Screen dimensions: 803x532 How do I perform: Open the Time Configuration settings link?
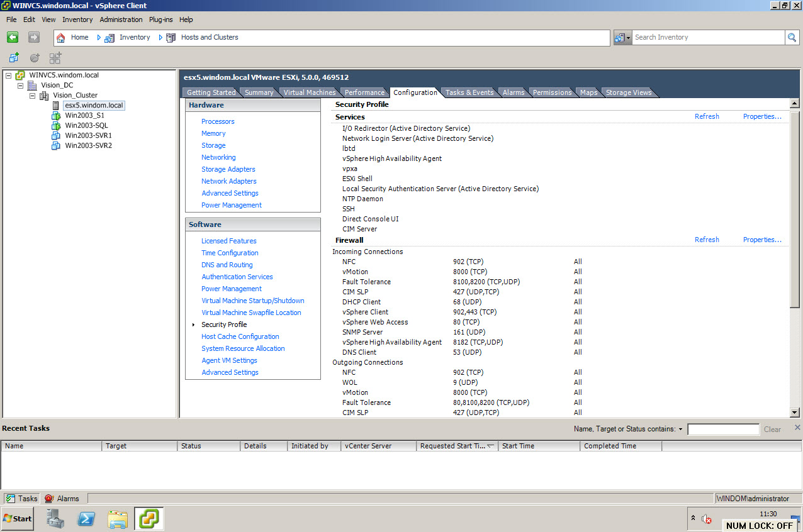point(230,253)
